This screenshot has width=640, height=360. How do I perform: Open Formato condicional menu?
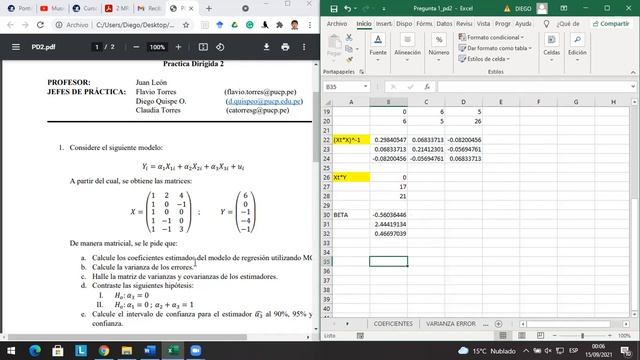[491, 37]
